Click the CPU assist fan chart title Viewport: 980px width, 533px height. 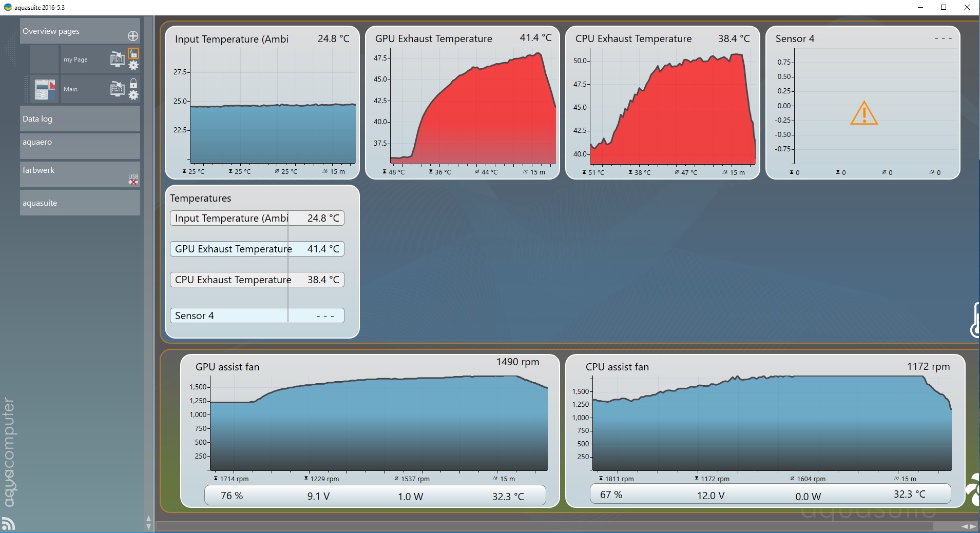coord(617,367)
